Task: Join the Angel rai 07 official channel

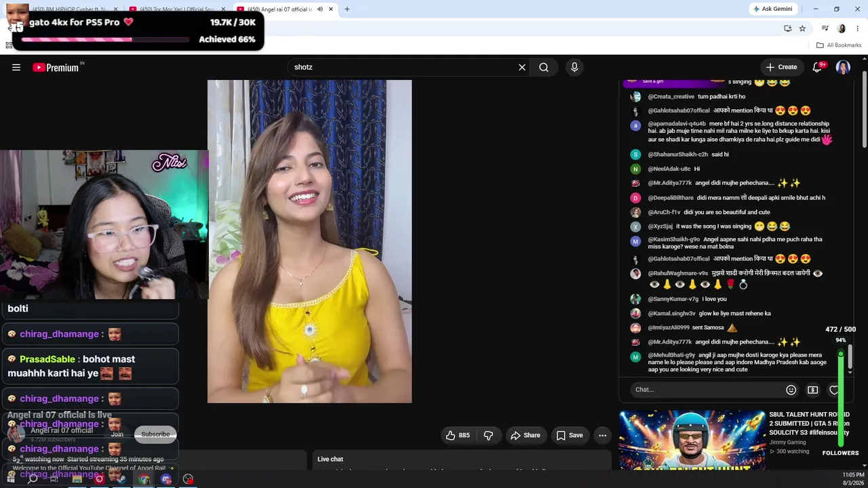Action: (117, 434)
